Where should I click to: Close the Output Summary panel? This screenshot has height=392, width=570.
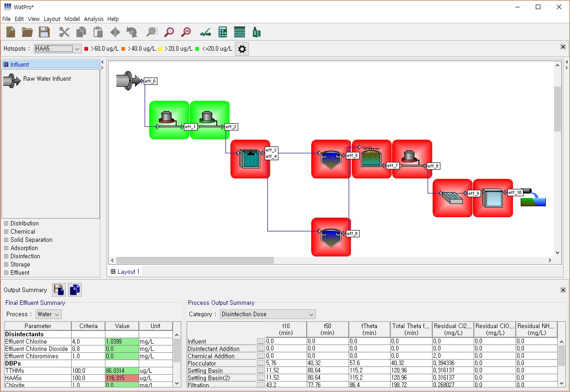click(563, 290)
